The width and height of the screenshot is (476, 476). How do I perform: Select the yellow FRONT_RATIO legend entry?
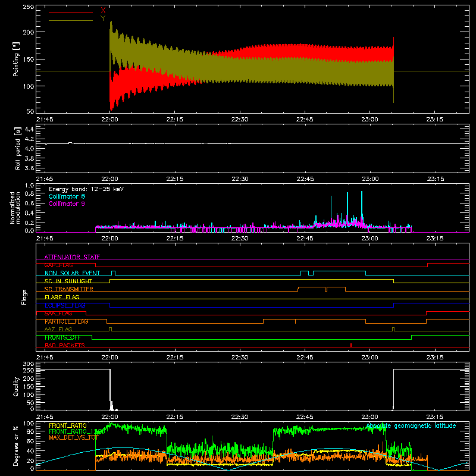68,425
